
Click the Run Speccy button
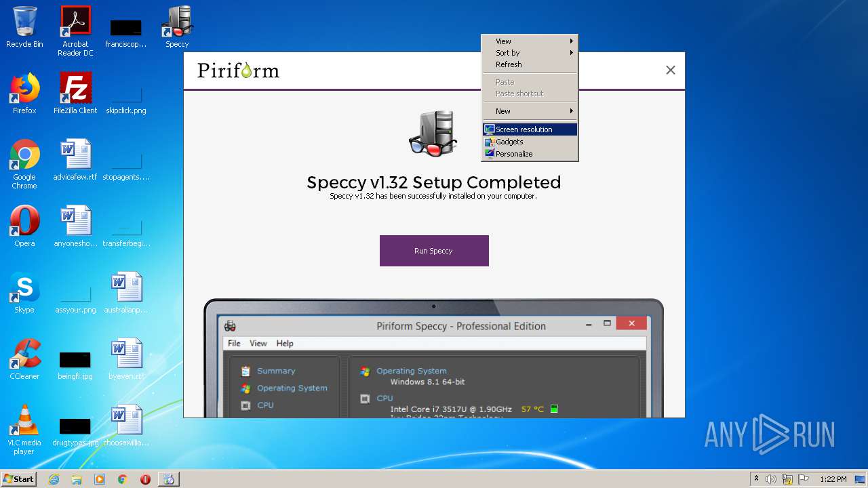tap(434, 251)
